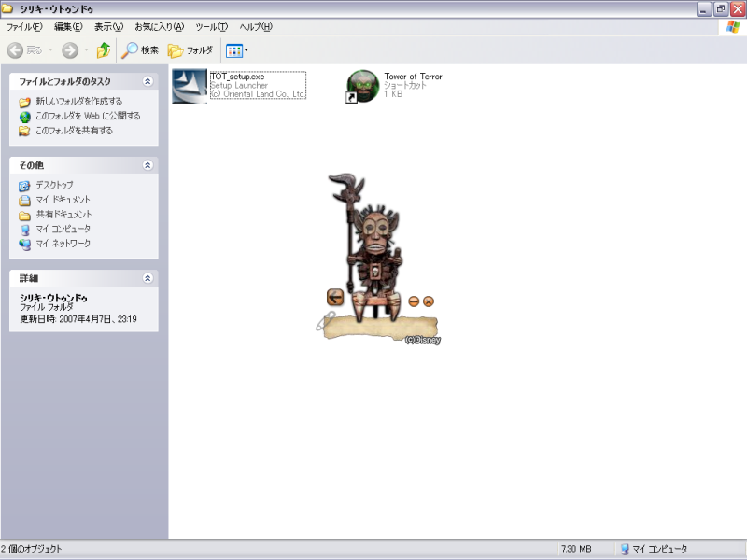Select the TOT_setup.exe file icon
The image size is (747, 560).
pyautogui.click(x=190, y=86)
